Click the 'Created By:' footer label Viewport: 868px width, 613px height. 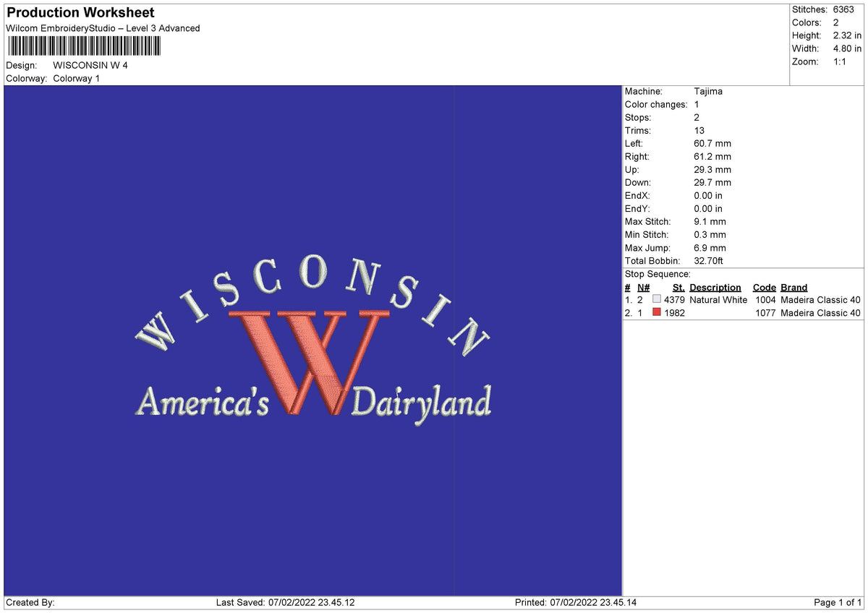(30, 602)
